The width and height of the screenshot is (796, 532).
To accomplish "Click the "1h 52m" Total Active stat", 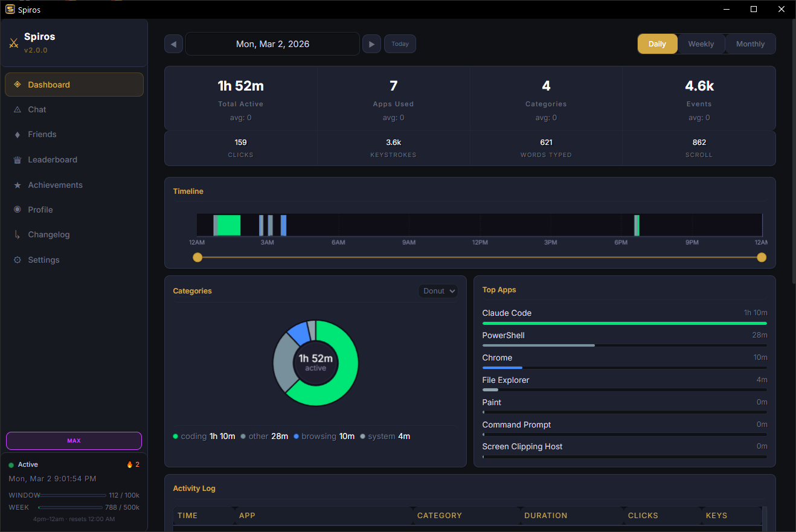I will 241,86.
